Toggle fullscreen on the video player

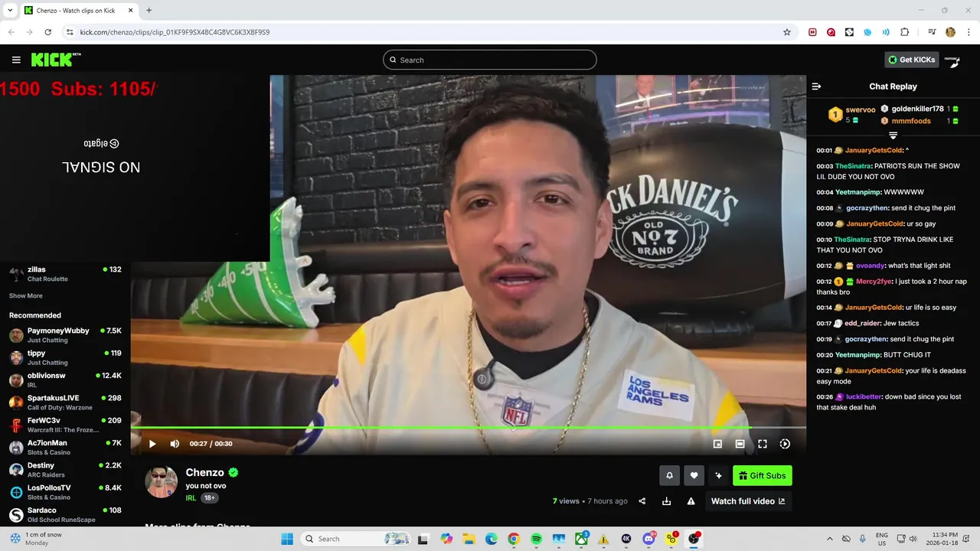tap(763, 444)
